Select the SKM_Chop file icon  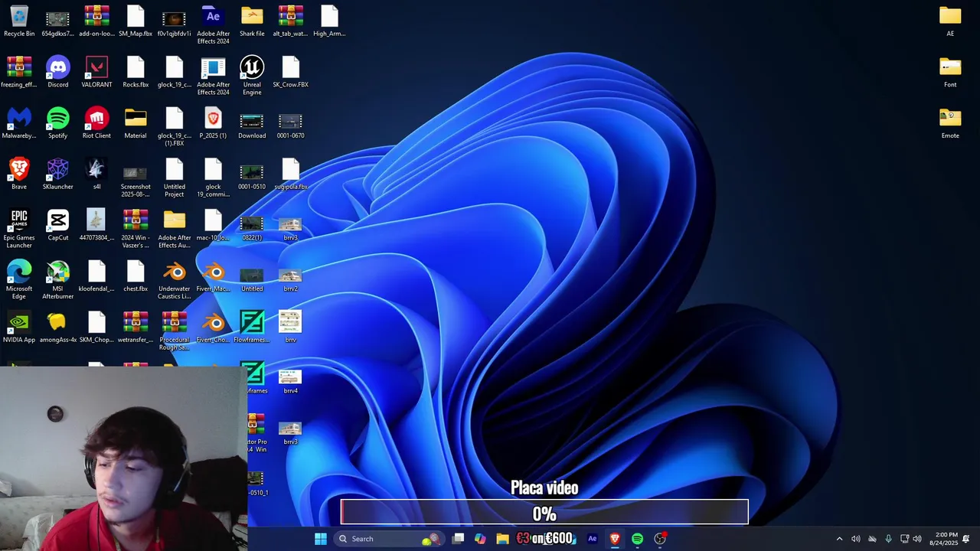coord(96,328)
